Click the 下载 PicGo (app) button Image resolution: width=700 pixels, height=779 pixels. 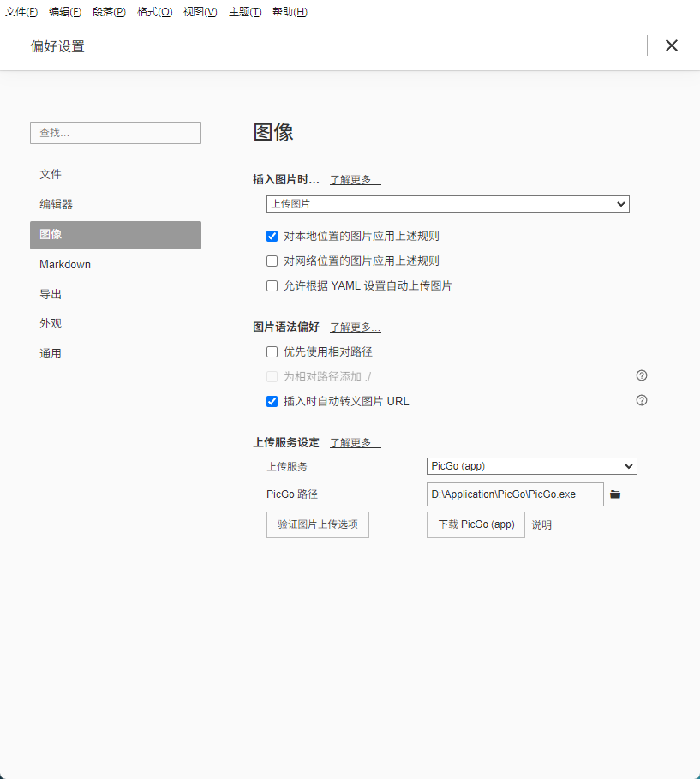coord(475,524)
